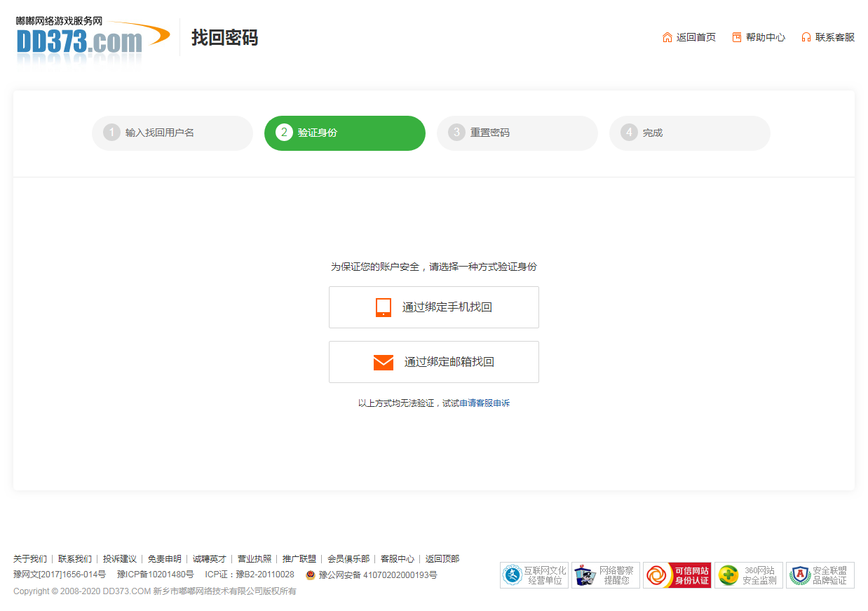Click ICP证：豫B2-20110028 text

(250, 575)
